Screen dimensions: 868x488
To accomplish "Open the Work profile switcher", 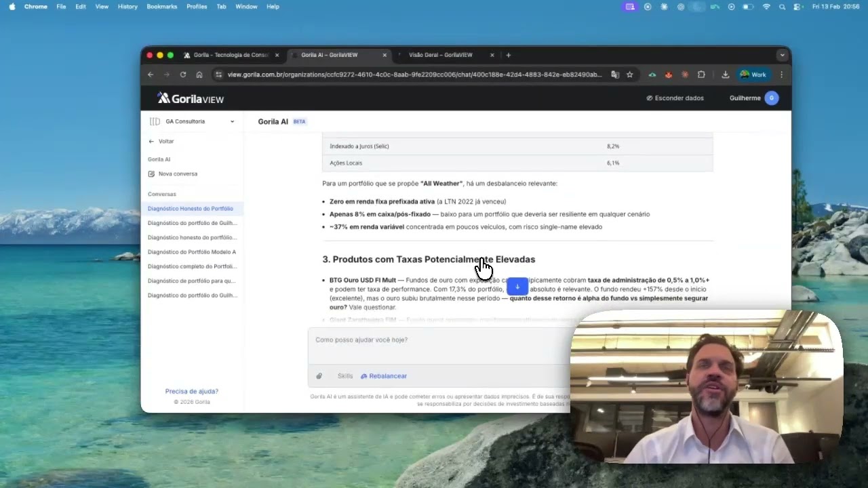I will (x=753, y=75).
